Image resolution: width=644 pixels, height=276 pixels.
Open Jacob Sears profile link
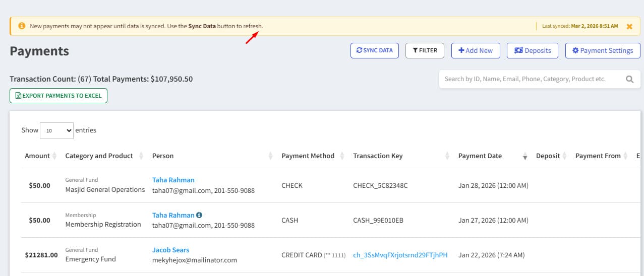tap(170, 250)
